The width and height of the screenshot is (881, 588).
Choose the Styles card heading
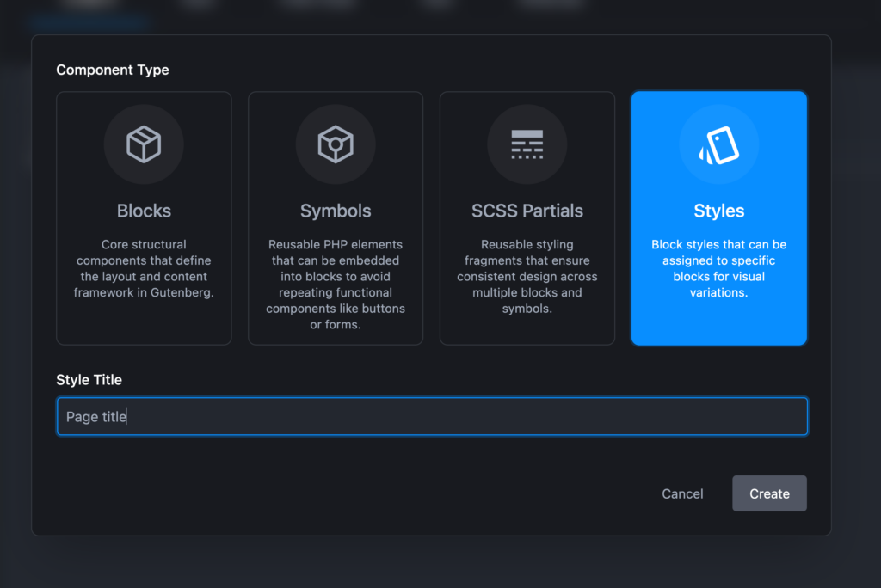[718, 211]
